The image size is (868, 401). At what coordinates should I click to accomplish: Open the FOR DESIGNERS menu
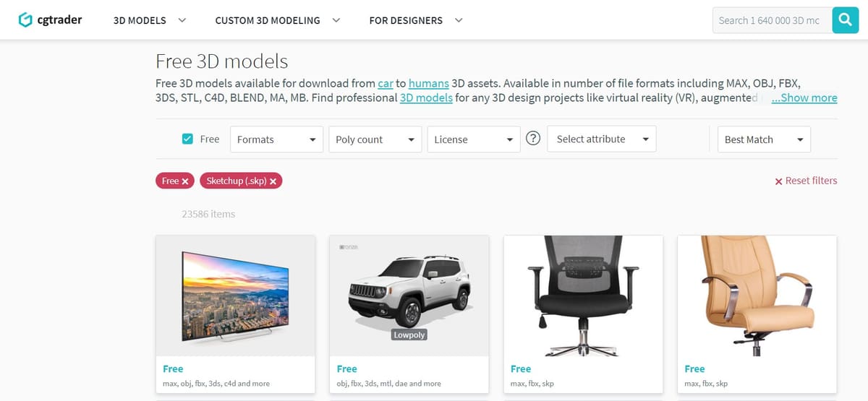click(416, 20)
